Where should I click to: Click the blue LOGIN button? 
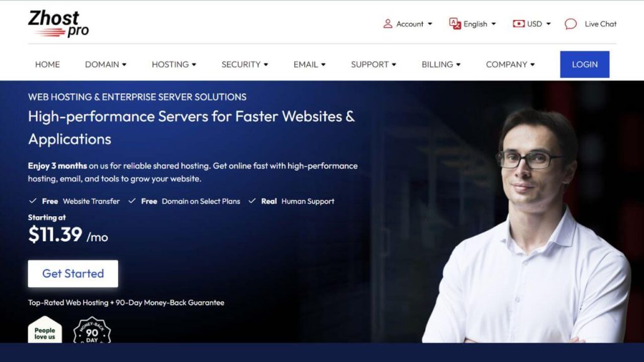(584, 65)
